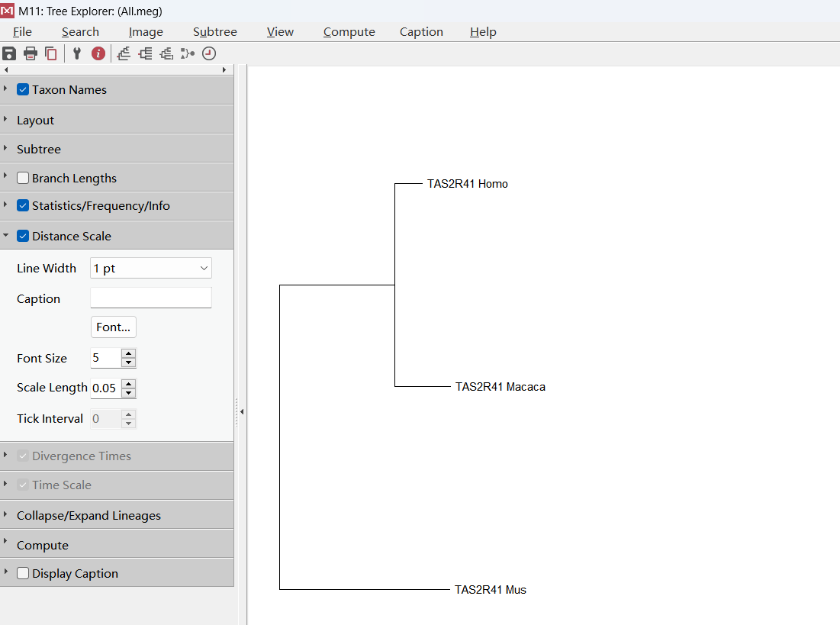Click the Font Size value field
Screen dimensions: 840x625
[x=106, y=358]
